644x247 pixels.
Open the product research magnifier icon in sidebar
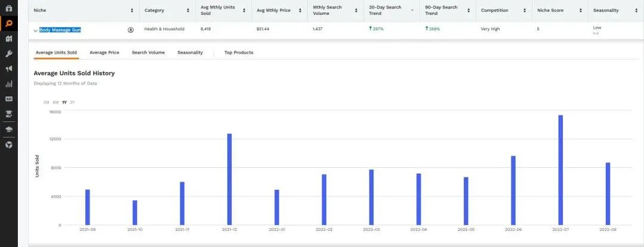pos(8,23)
